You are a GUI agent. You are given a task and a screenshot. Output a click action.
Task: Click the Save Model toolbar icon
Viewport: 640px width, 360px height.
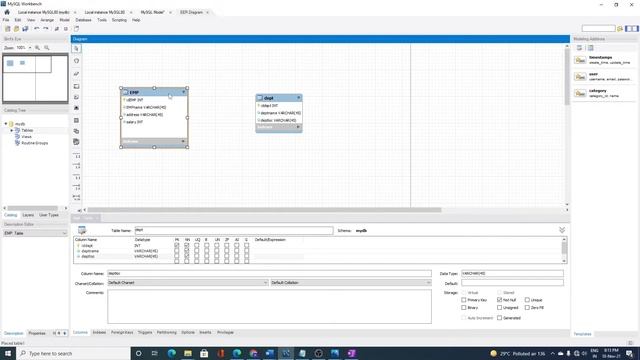coord(25,29)
